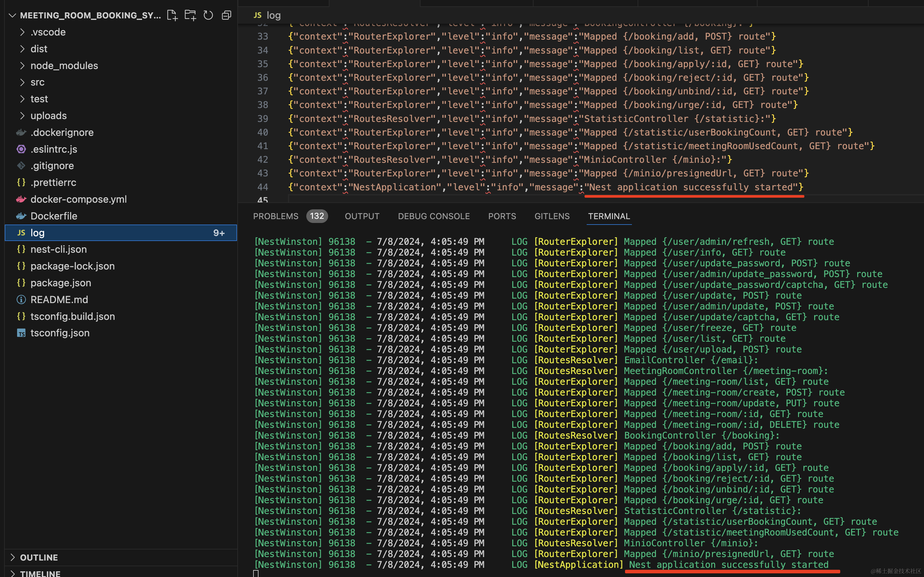Switch to the DEBUG CONSOLE tab

434,216
